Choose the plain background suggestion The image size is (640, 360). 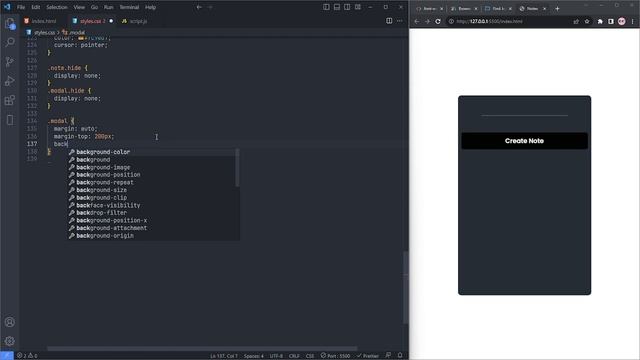153,160
